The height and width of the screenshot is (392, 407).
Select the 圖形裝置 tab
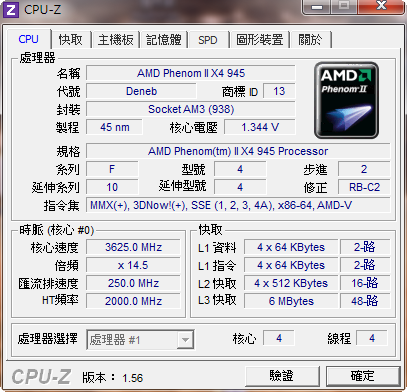(x=260, y=40)
